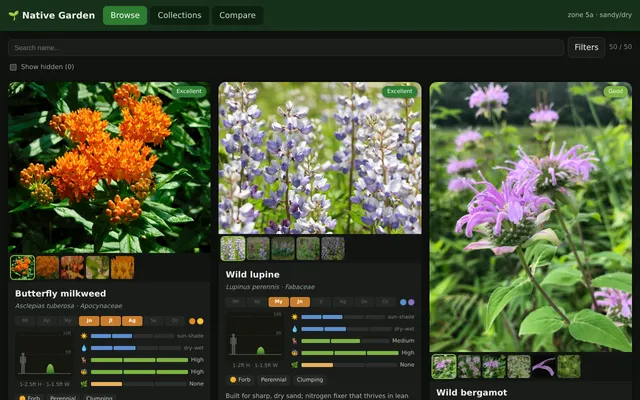Open the Browse tab
The width and height of the screenshot is (640, 400).
click(x=125, y=16)
